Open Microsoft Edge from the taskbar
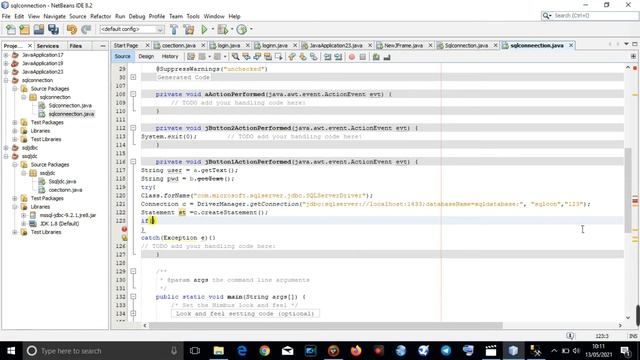640x360 pixels. tap(242, 351)
